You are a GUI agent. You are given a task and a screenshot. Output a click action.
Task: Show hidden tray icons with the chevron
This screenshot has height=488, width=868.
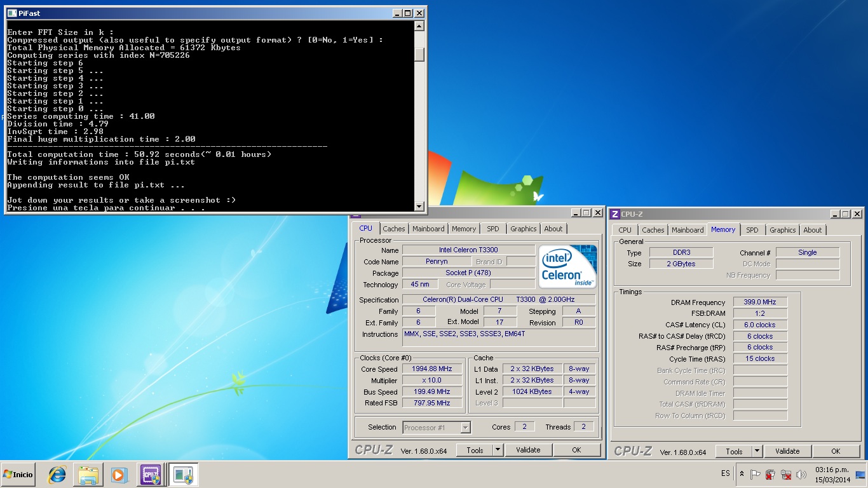[x=742, y=474]
